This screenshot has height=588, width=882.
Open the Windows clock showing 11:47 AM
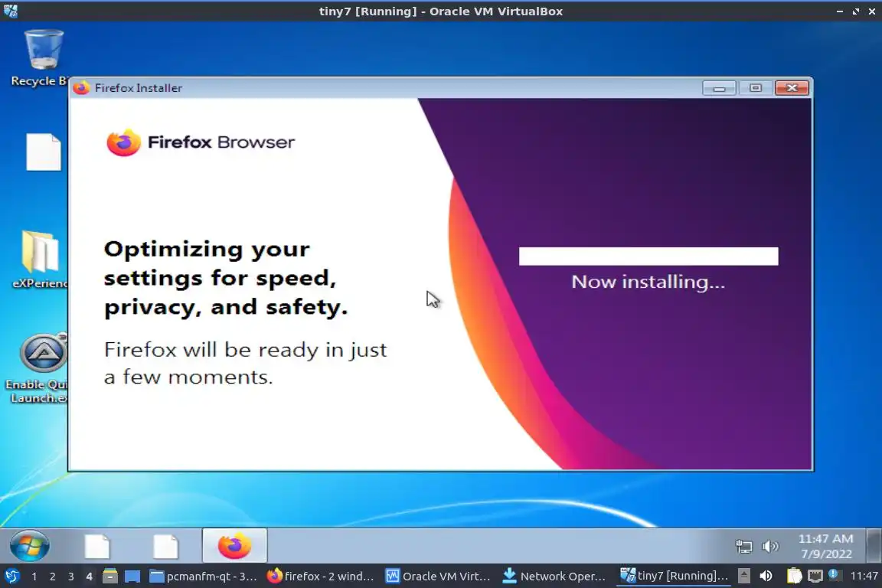826,546
